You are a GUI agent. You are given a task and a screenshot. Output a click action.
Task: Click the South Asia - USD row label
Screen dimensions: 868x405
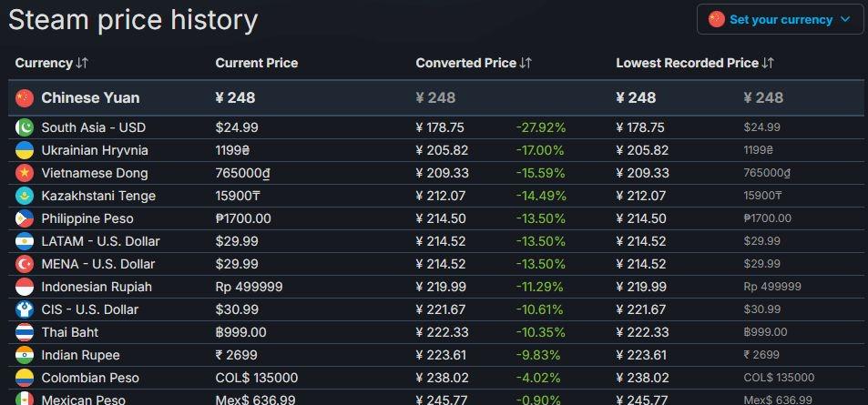coord(94,127)
